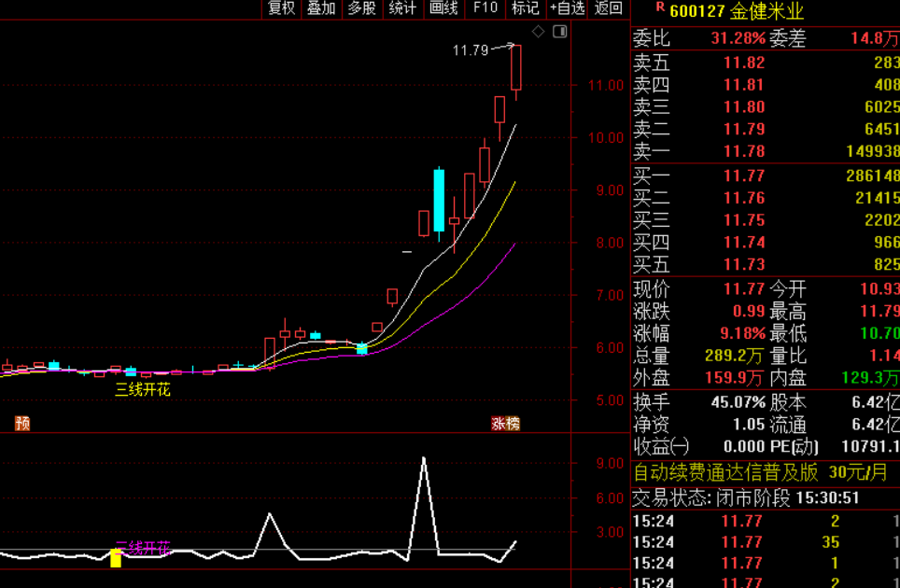Click the 11.00 price axis label

click(x=606, y=86)
